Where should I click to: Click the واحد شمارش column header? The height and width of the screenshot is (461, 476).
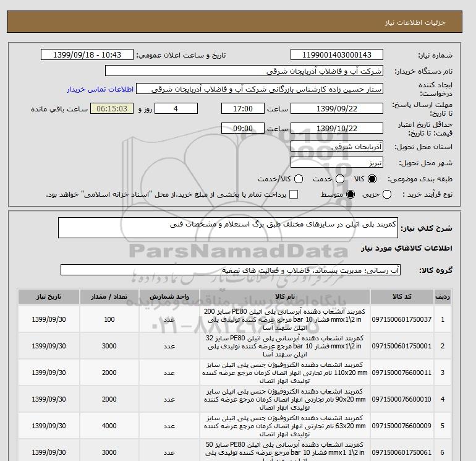click(x=169, y=296)
